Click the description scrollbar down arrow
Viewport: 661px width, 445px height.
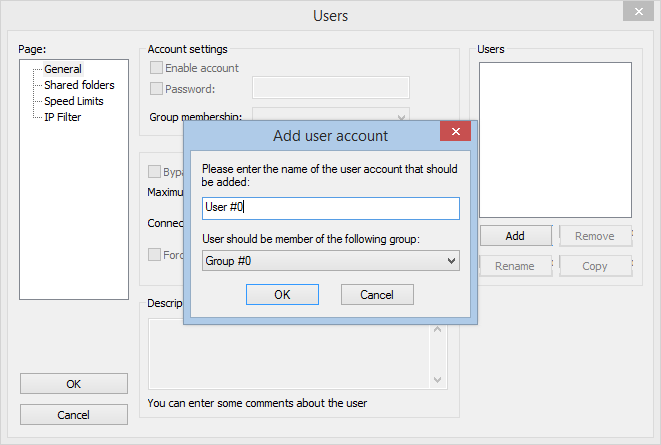click(x=437, y=379)
